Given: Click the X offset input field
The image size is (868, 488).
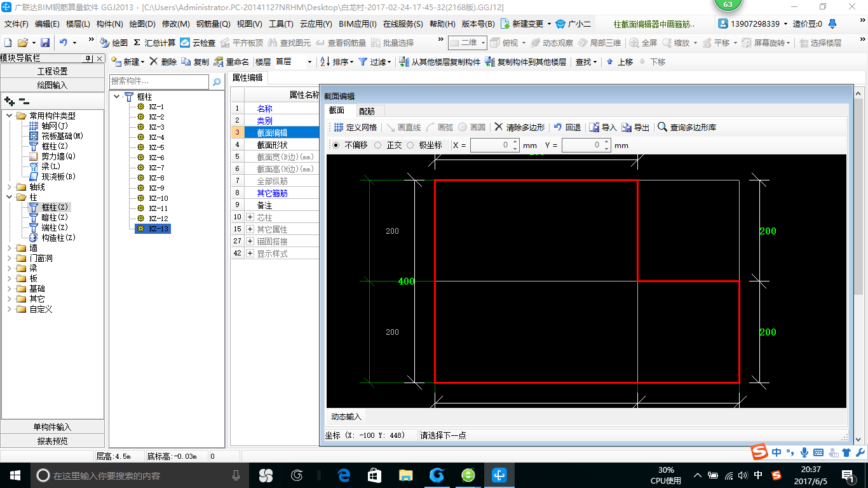Looking at the screenshot, I should pyautogui.click(x=491, y=145).
